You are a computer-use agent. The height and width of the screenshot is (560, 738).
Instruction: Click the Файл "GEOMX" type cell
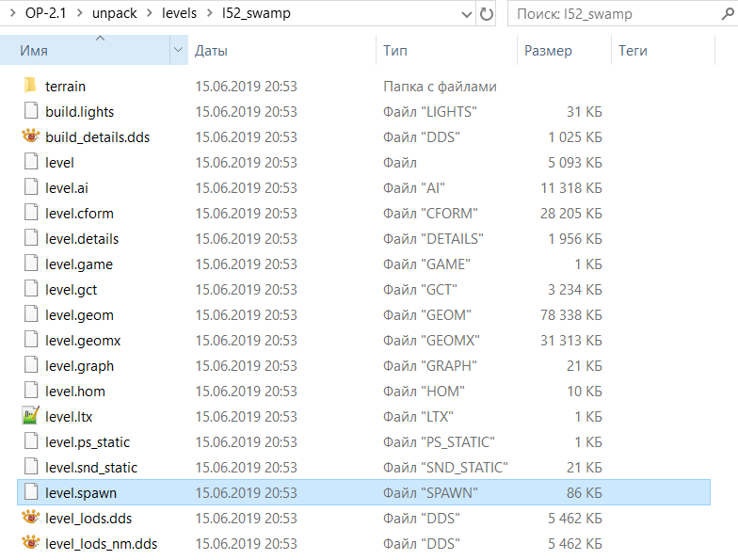tap(431, 341)
